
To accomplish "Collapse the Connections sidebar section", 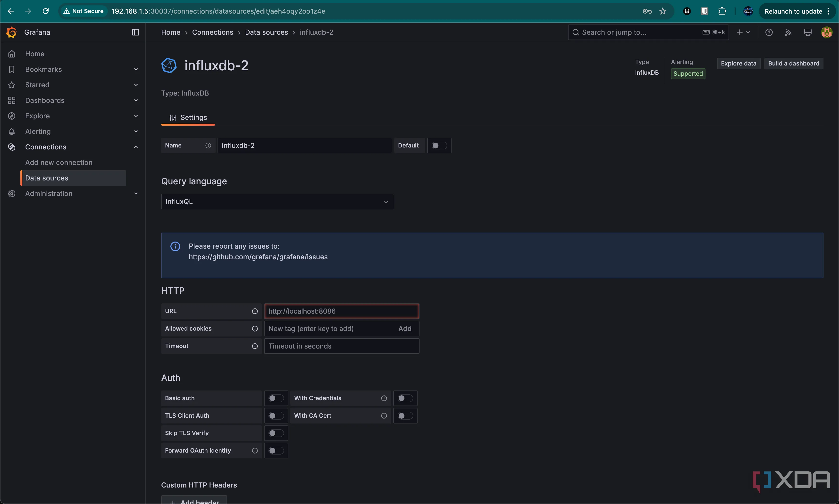I will [136, 147].
